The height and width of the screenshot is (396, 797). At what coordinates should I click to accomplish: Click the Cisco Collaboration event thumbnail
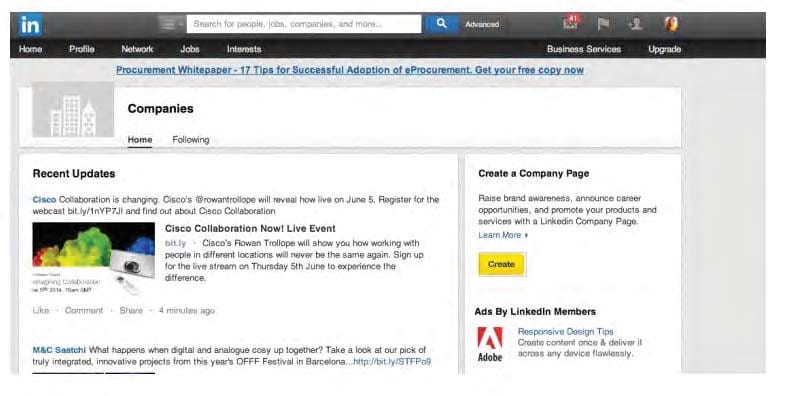(x=94, y=258)
